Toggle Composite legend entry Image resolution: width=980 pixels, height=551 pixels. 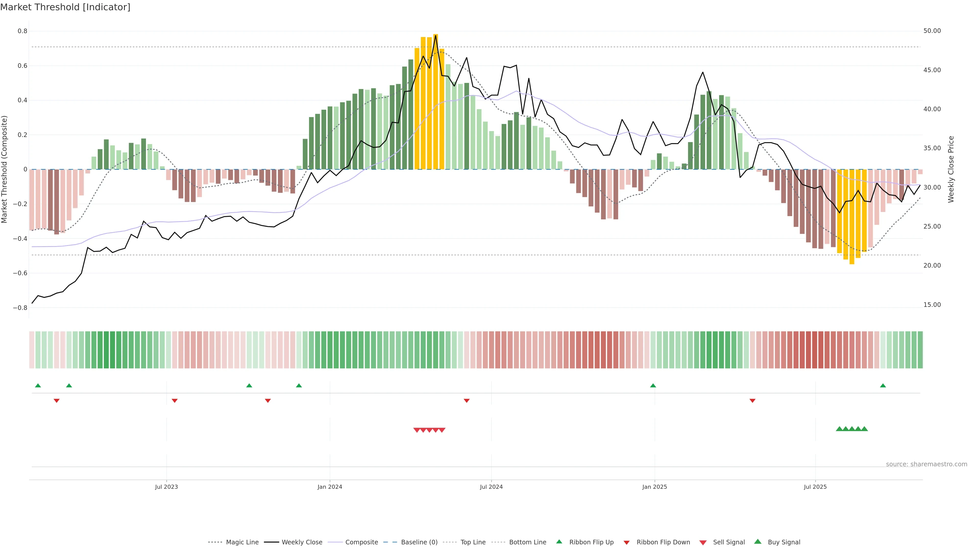(x=361, y=542)
